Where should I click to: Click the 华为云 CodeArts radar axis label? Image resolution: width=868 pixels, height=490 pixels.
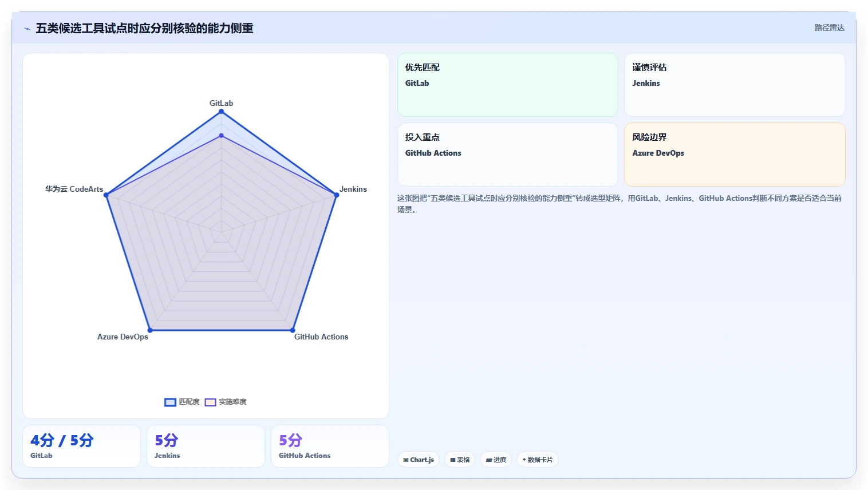tap(74, 189)
